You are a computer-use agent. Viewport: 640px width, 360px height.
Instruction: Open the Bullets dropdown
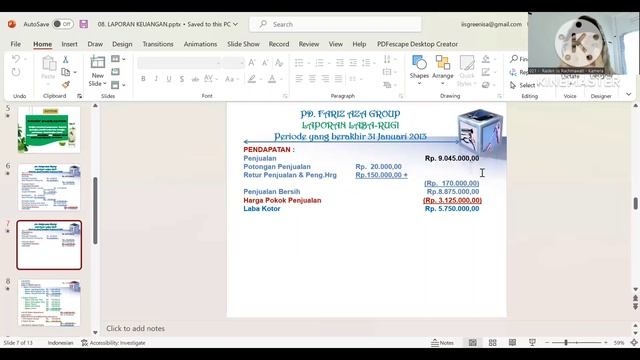(x=309, y=63)
